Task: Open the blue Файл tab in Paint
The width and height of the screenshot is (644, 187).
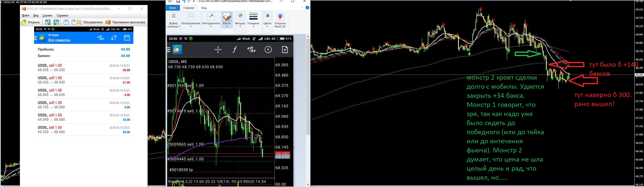Action: [x=173, y=8]
